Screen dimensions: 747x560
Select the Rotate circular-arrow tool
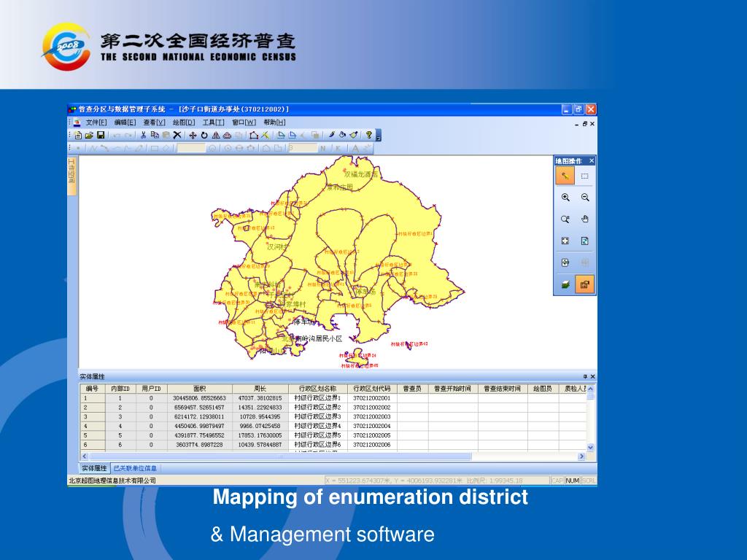(x=204, y=135)
